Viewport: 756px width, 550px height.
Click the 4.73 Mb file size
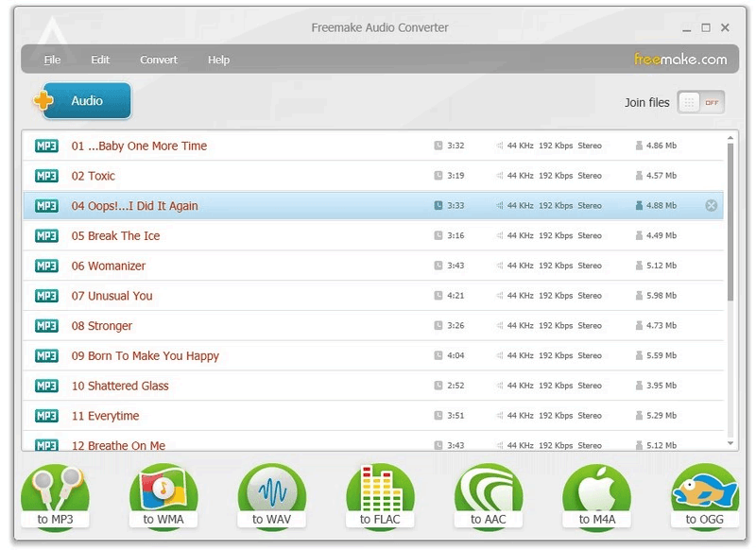[x=661, y=326]
